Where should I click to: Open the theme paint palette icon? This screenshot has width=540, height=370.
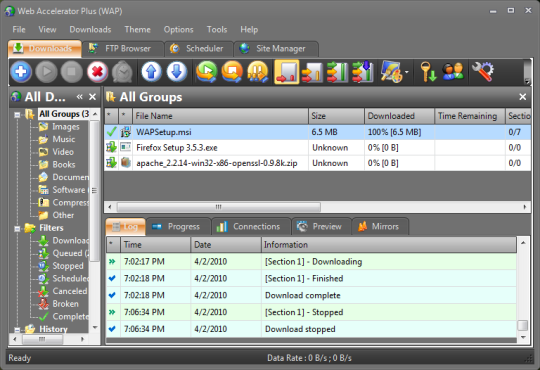(391, 72)
